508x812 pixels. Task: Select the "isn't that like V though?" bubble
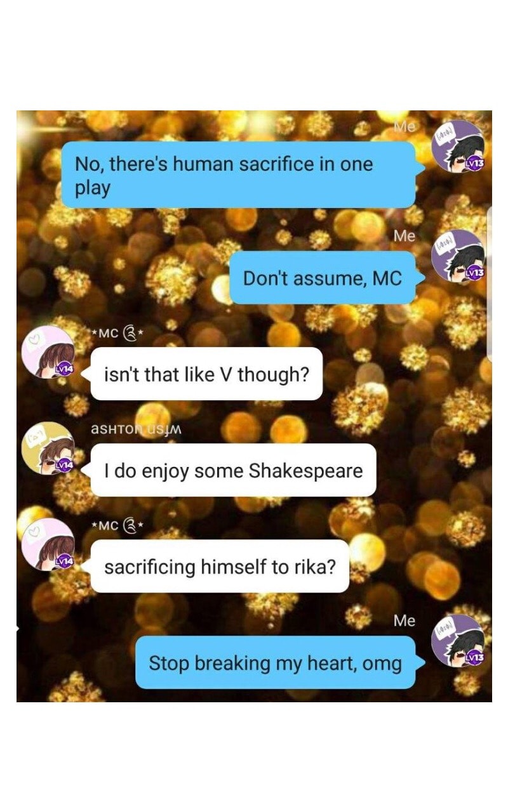[x=206, y=374]
